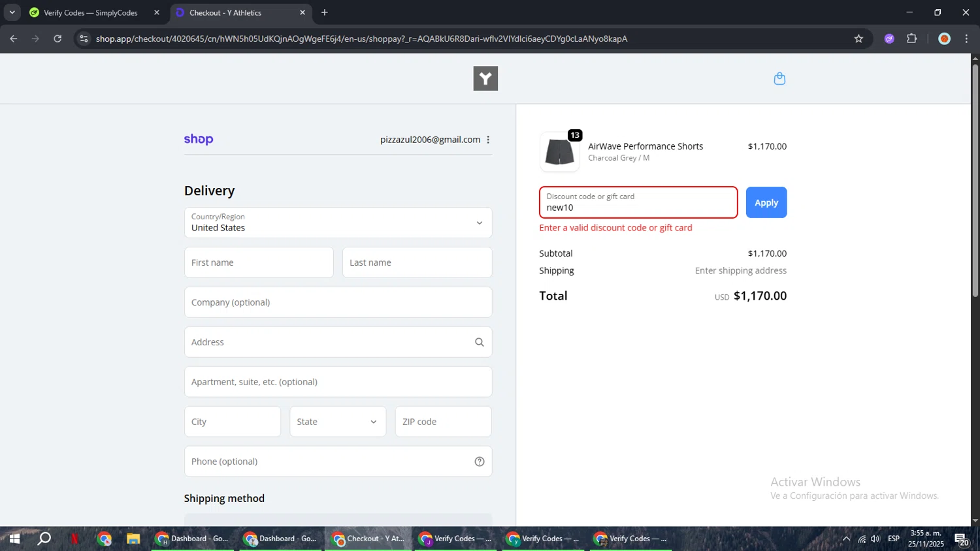The image size is (980, 551).
Task: Click the browser address bar URL
Action: tap(361, 39)
